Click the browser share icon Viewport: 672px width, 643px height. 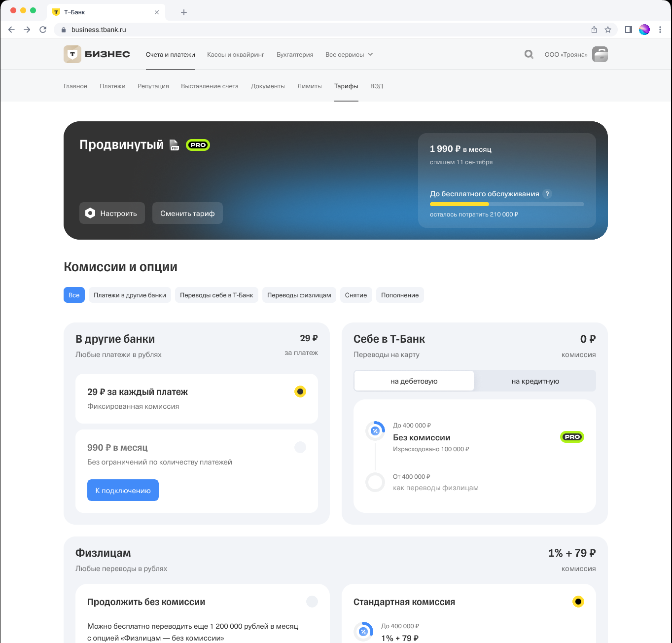[594, 30]
